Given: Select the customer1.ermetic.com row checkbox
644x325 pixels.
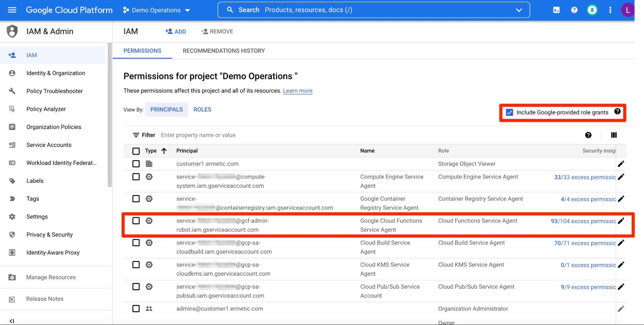Looking at the screenshot, I should coord(136,164).
